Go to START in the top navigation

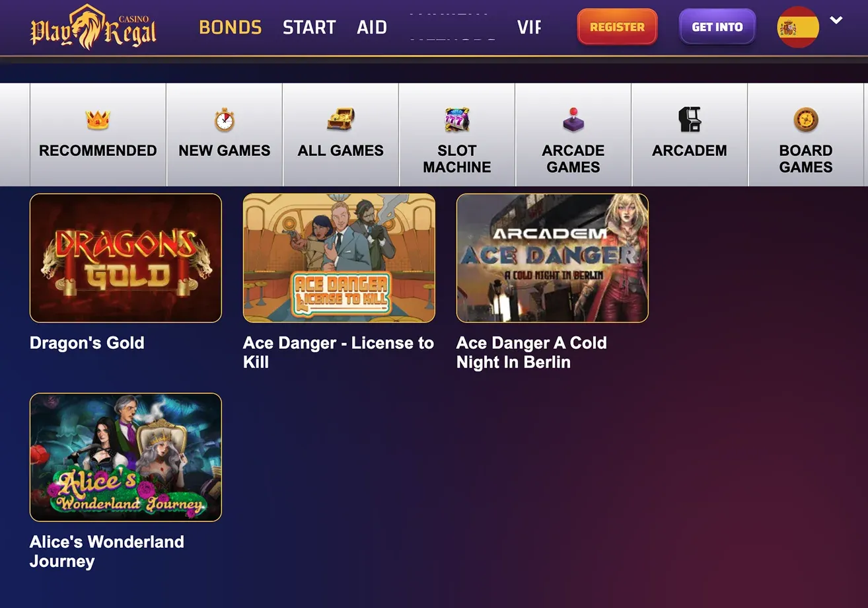[309, 27]
